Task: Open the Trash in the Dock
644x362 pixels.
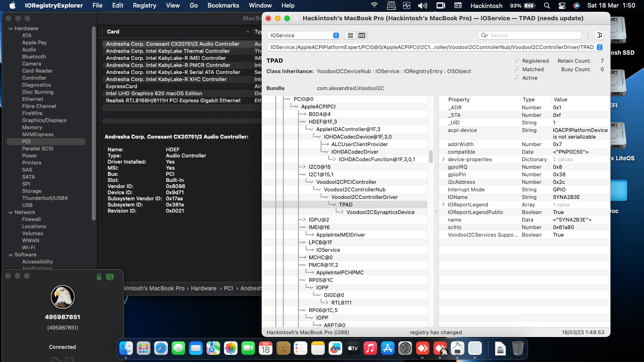Action: (x=518, y=348)
